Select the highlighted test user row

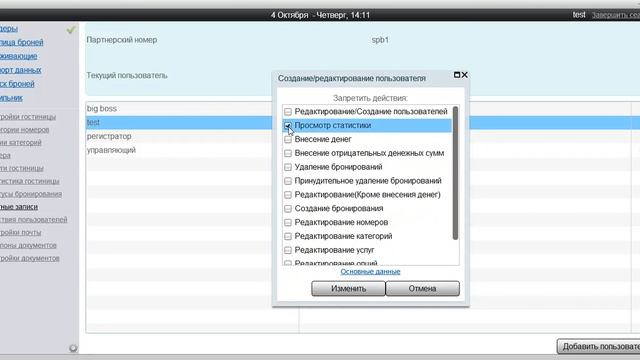pos(179,122)
